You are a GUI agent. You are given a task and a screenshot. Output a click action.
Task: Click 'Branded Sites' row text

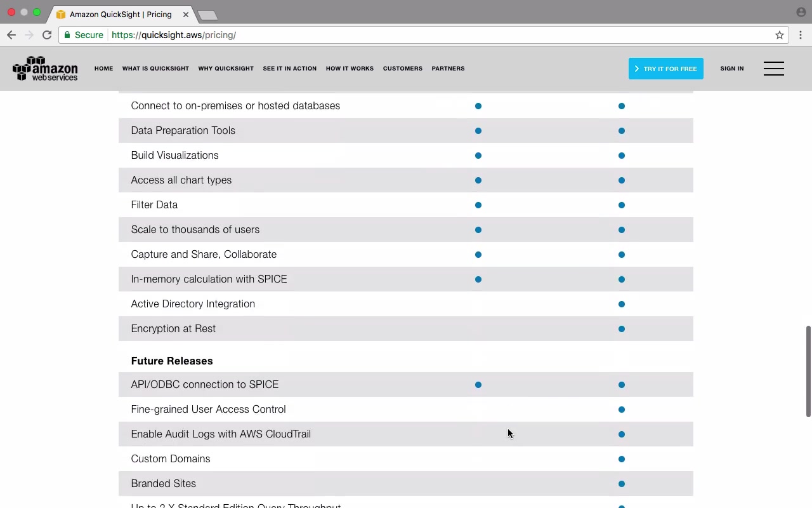164,483
